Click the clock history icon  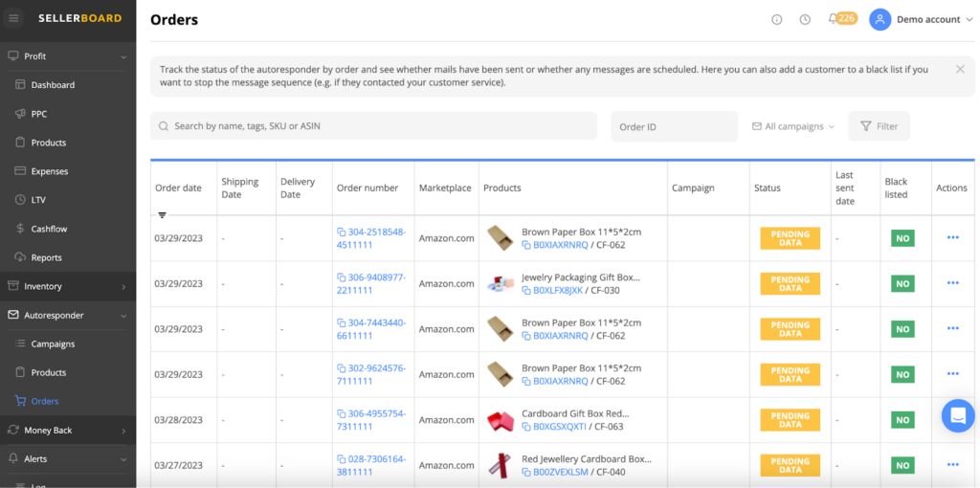point(805,19)
